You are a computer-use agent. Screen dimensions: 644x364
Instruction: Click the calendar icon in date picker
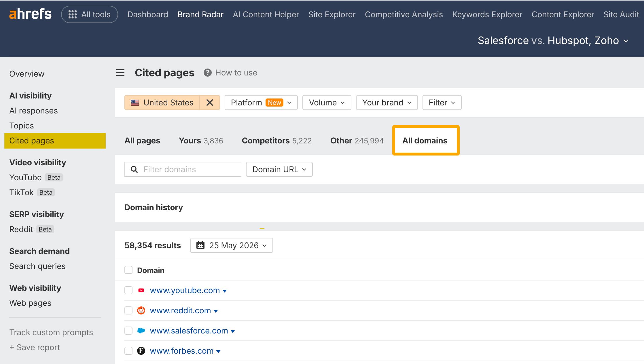(x=200, y=245)
